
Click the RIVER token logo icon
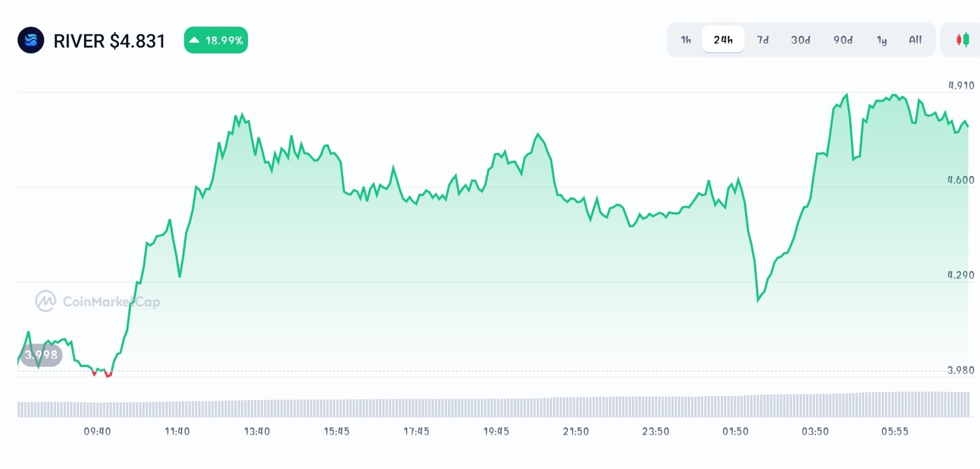coord(31,40)
